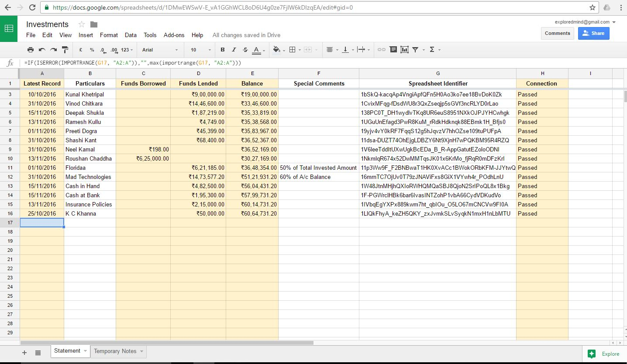Toggle bold formatting

pos(223,50)
